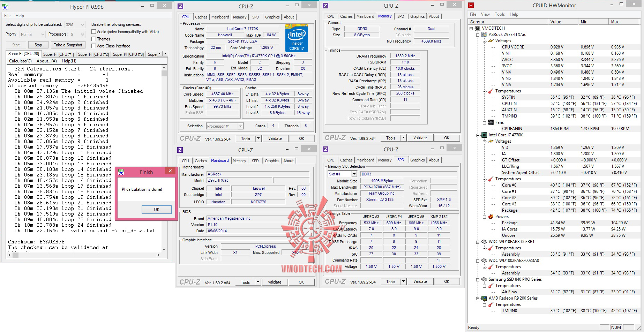Viewport: 644px width, 332px height.
Task: Open the pi digits dropdown showing 32M
Action: [x=75, y=25]
